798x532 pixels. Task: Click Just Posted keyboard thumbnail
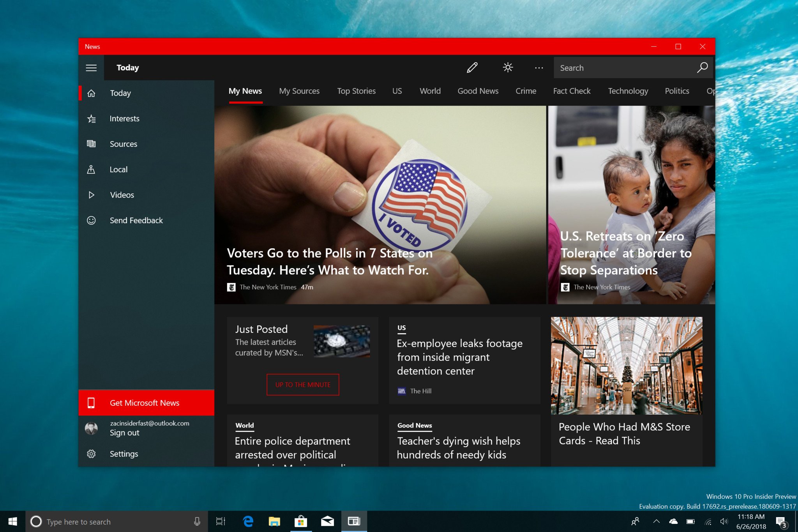point(342,341)
